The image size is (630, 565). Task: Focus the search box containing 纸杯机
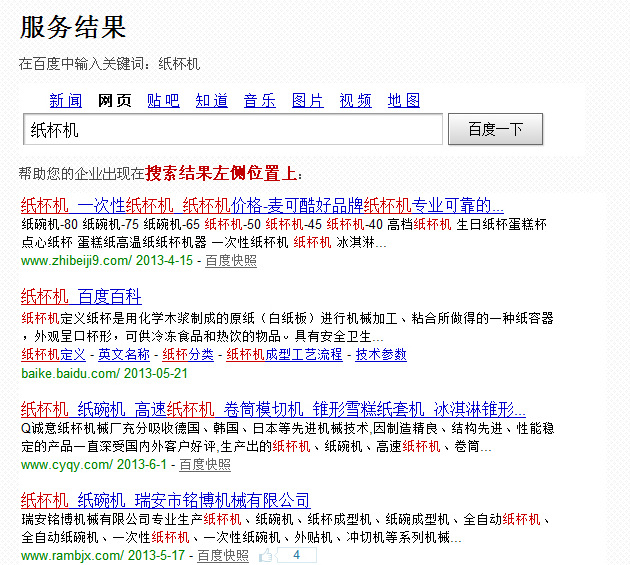coord(233,129)
